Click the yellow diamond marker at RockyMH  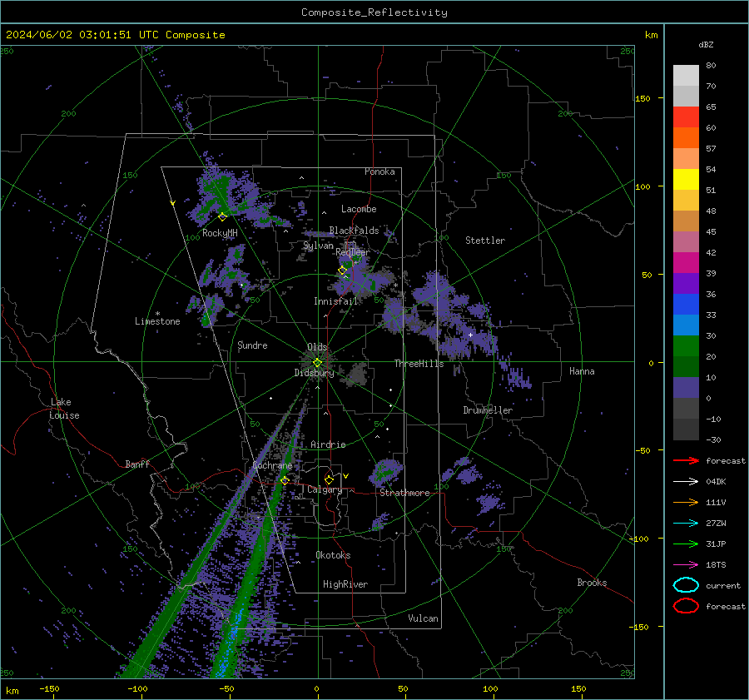point(222,217)
